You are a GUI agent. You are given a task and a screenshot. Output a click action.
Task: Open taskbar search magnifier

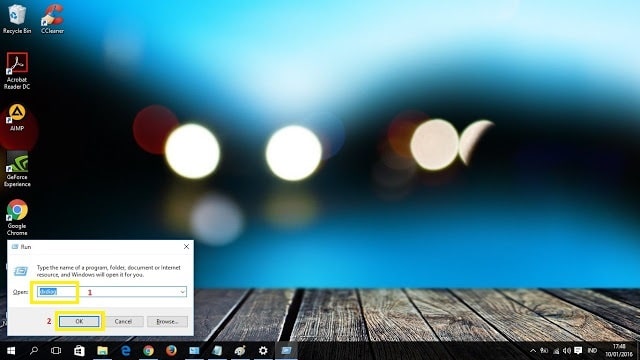click(34, 351)
